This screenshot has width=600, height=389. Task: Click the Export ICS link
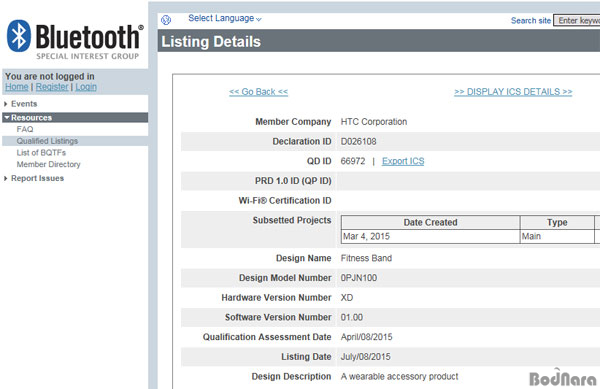point(403,161)
